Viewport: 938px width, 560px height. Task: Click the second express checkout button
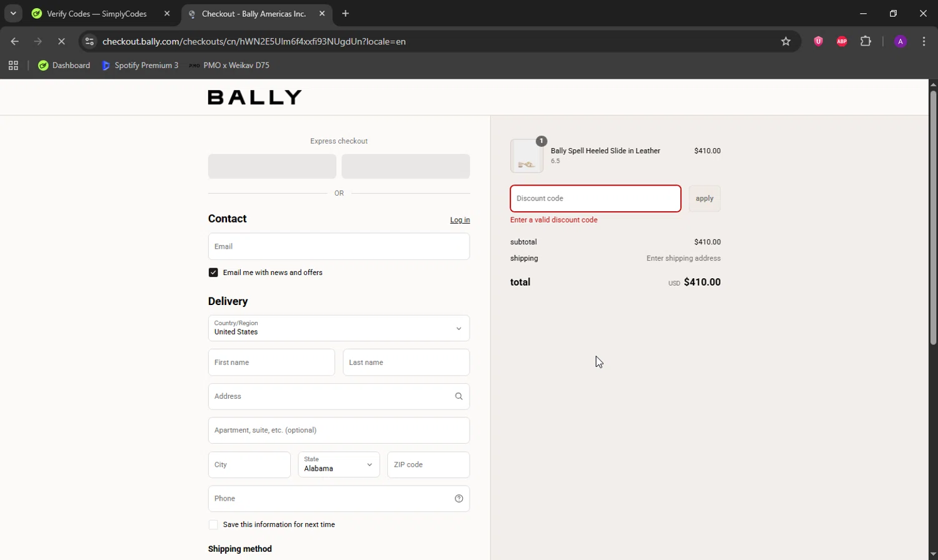coord(406,166)
